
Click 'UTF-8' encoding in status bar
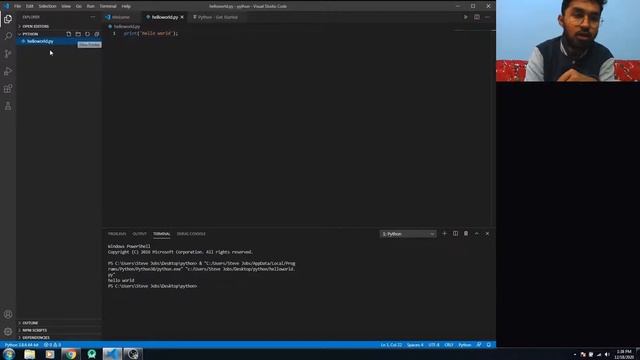434,345
